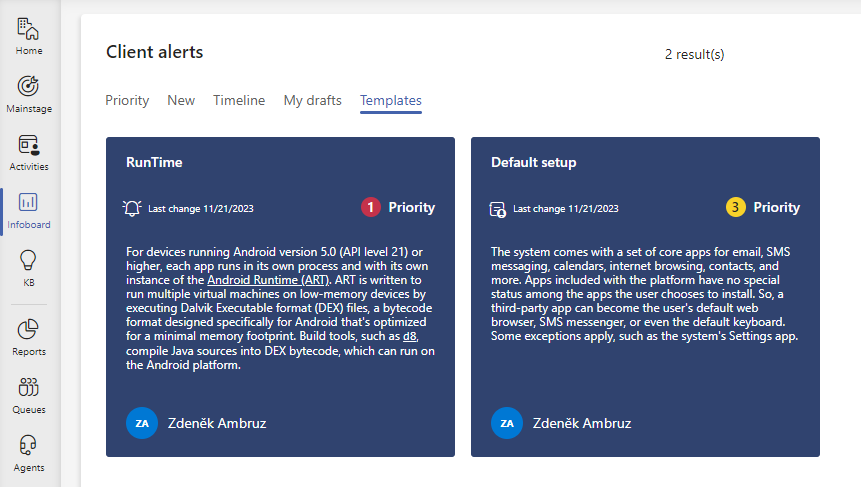Open the Default setup template card title

(x=534, y=163)
